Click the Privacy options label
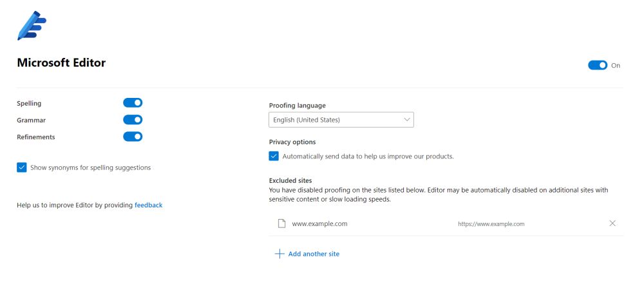Image resolution: width=644 pixels, height=286 pixels. coord(292,142)
